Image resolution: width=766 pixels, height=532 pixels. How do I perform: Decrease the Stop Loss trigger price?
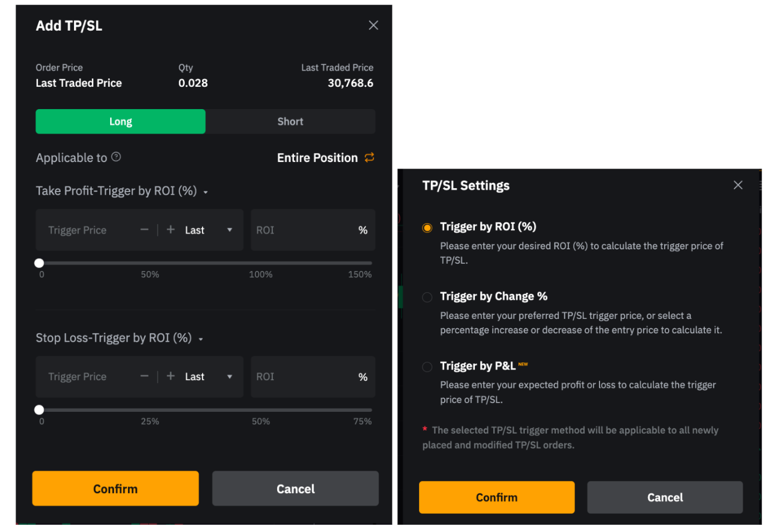[144, 377]
